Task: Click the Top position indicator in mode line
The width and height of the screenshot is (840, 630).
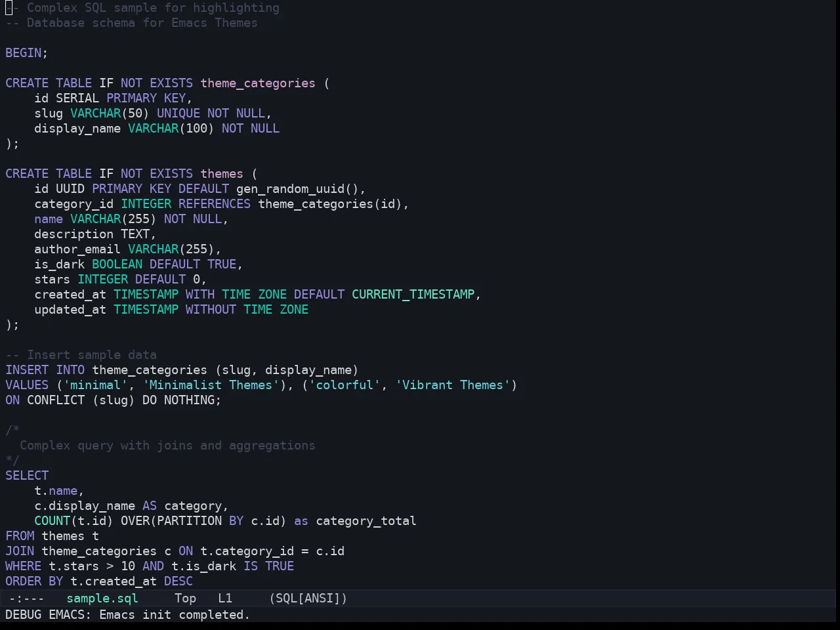Action: 185,598
